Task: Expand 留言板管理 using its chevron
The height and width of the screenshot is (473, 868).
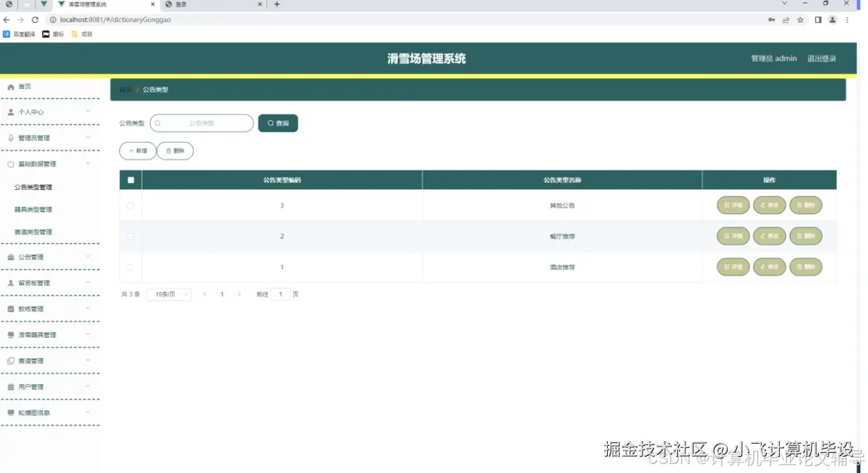Action: click(88, 282)
